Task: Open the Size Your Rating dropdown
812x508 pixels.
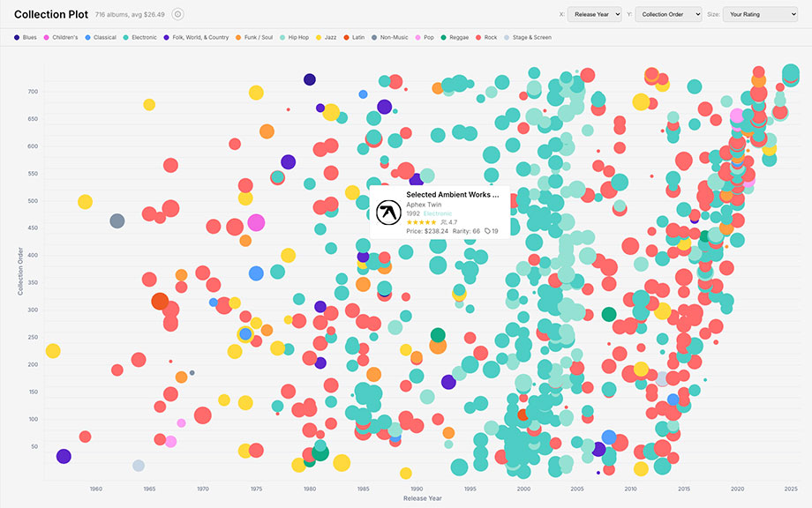Action: point(761,14)
